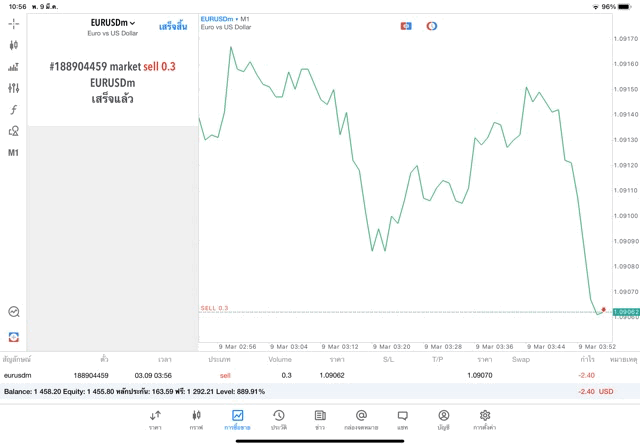Tap the ประเภท type column header
Viewport: 640px width, 447px height.
pos(219,360)
